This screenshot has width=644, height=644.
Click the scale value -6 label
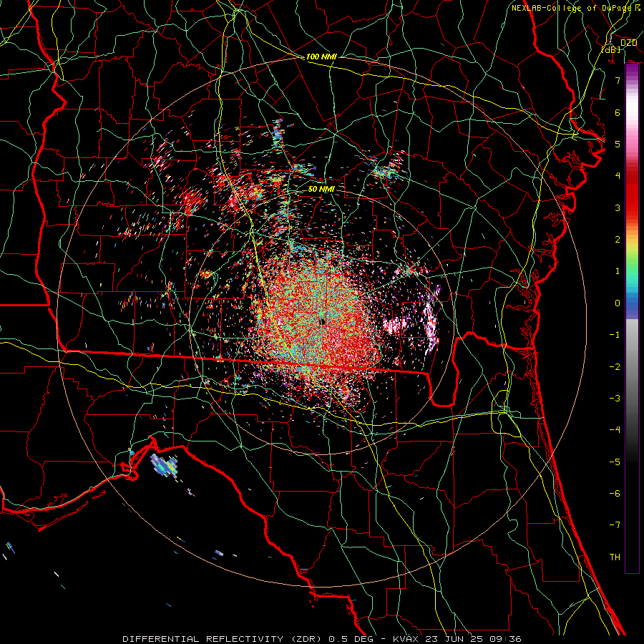coord(615,494)
